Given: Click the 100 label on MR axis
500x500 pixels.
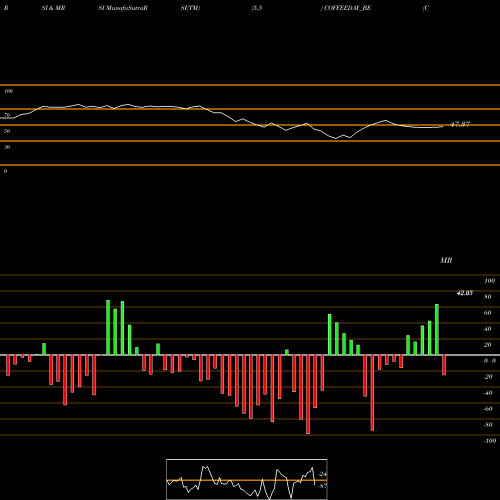Looking at the screenshot, I should click(489, 281).
